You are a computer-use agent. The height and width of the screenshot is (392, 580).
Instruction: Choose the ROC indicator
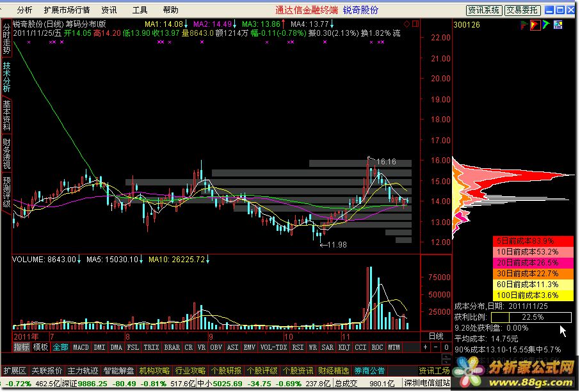pyautogui.click(x=377, y=348)
